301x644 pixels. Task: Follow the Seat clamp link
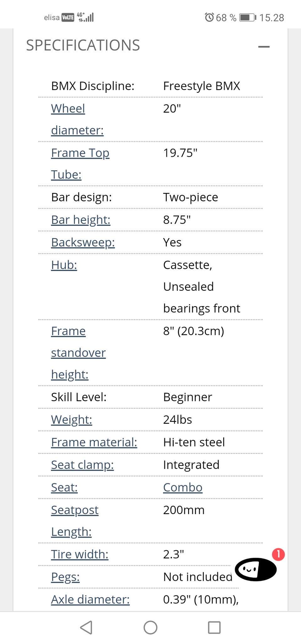click(x=82, y=465)
